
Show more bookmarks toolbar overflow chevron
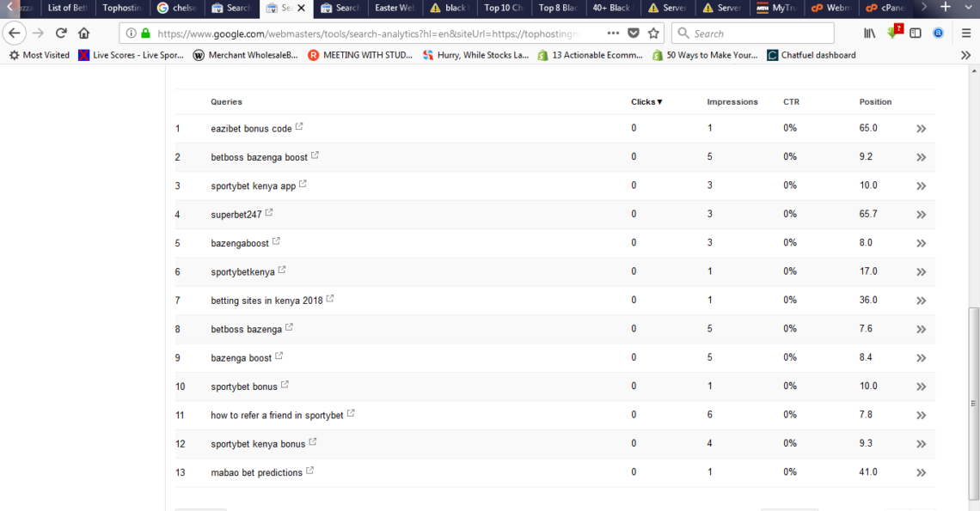tap(965, 55)
